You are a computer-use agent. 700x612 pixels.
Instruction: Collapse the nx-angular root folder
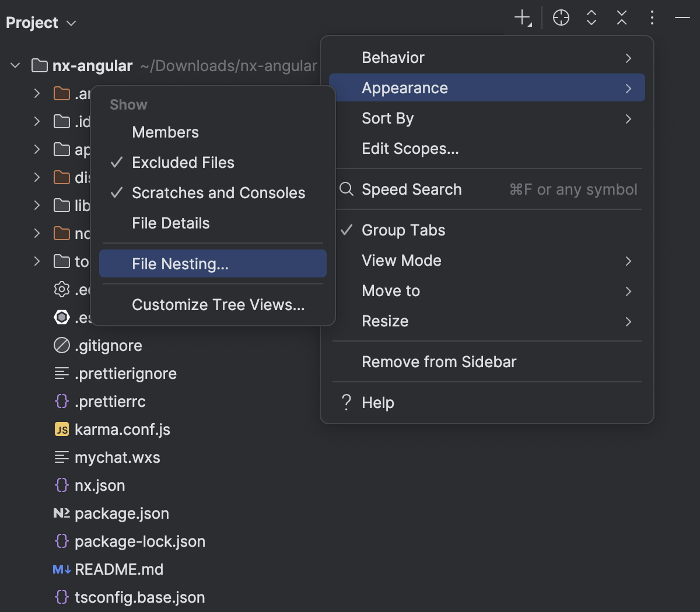coord(15,65)
